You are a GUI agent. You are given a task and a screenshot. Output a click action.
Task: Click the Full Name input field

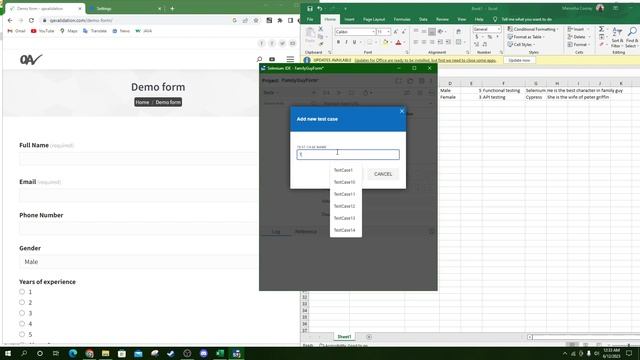coord(138,159)
